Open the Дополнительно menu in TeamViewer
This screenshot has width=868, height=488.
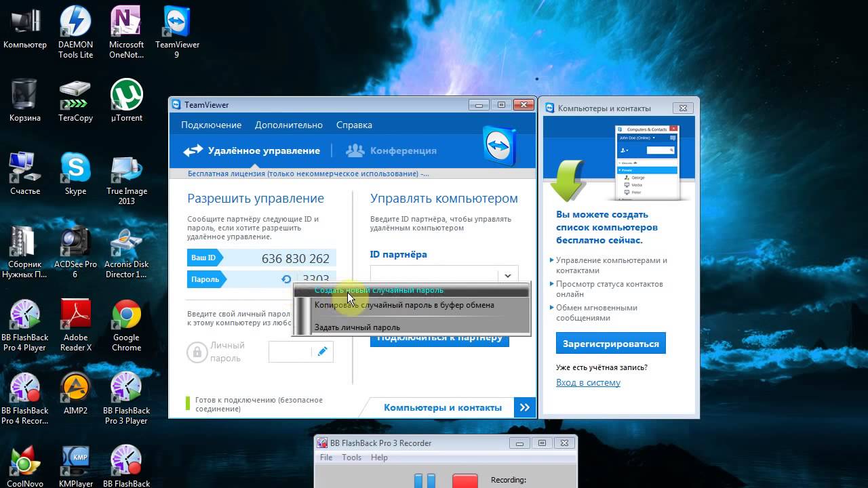pos(289,125)
